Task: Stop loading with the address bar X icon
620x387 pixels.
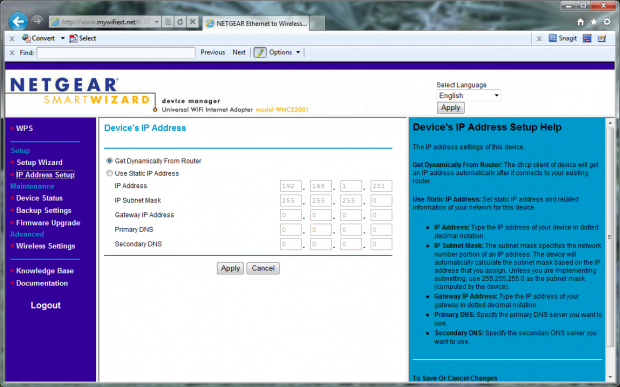Action: 193,22
